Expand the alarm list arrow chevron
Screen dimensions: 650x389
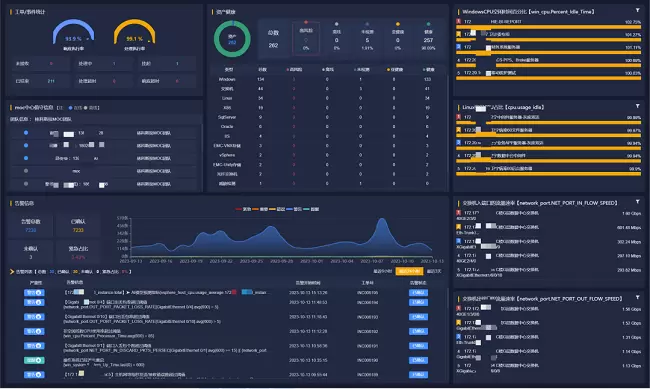12,272
